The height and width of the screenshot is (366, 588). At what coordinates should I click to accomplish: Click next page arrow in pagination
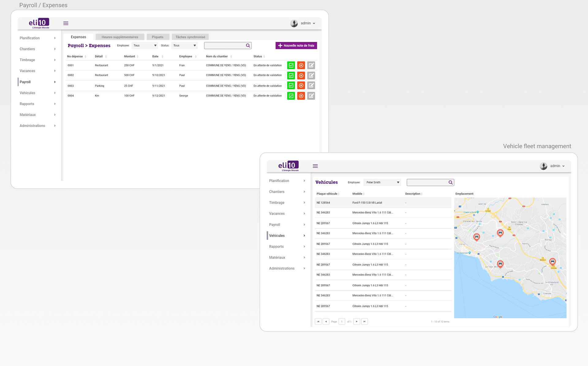click(356, 321)
